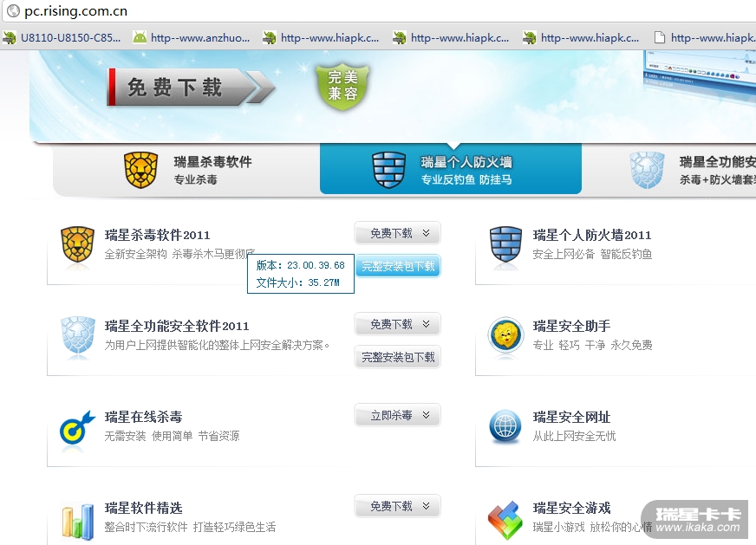This screenshot has height=545, width=756.
Task: Open the 瑞星安全网址 title link
Action: pyautogui.click(x=572, y=418)
